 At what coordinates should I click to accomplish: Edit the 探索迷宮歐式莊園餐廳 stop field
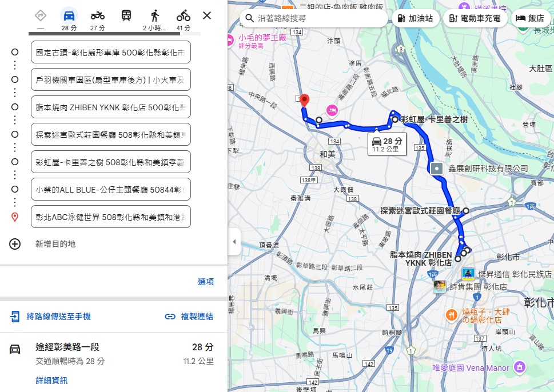[110, 134]
